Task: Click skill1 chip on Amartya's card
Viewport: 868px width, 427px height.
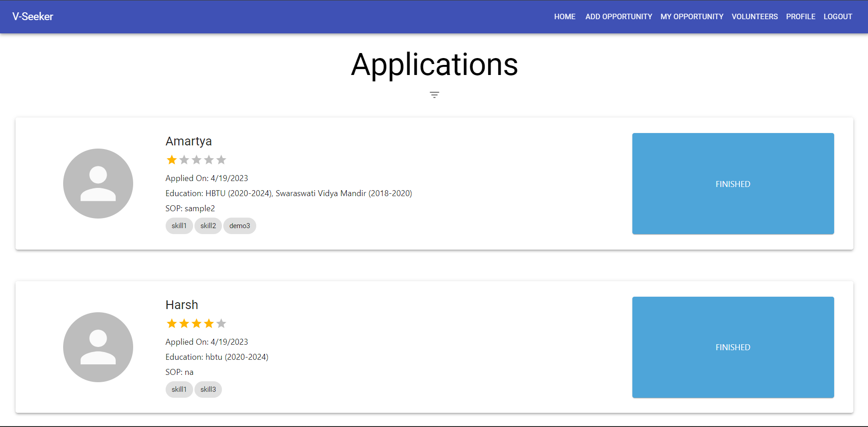Action: [x=179, y=226]
